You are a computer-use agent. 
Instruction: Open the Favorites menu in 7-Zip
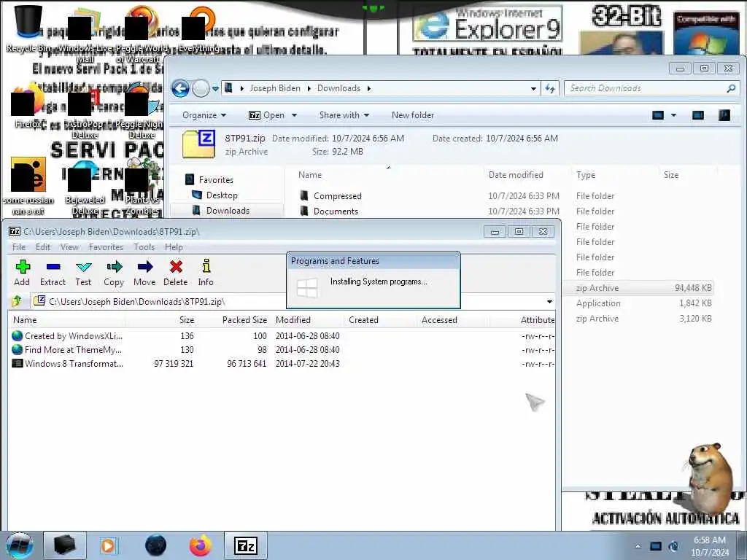(106, 247)
